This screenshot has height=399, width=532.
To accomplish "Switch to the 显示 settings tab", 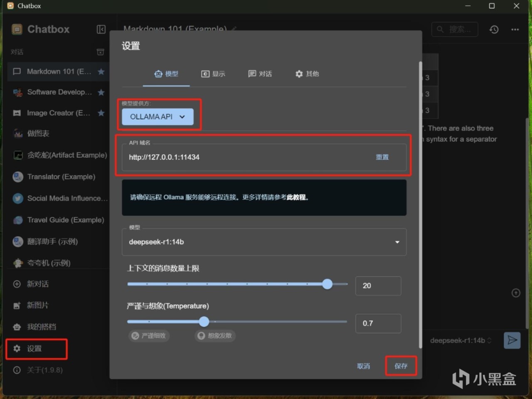I will point(213,74).
